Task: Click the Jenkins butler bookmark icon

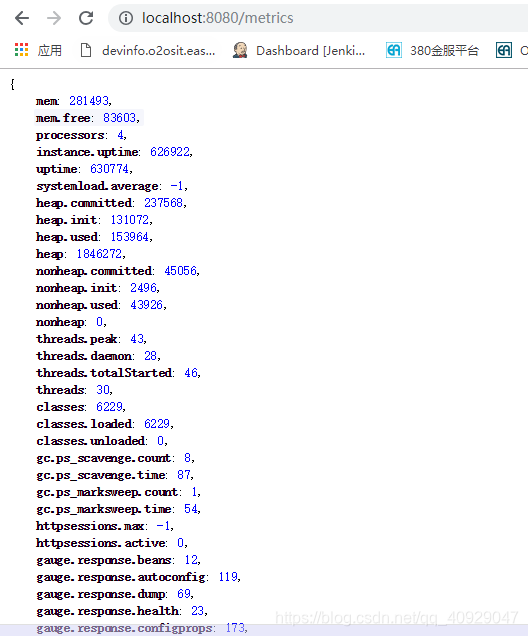Action: pyautogui.click(x=240, y=50)
